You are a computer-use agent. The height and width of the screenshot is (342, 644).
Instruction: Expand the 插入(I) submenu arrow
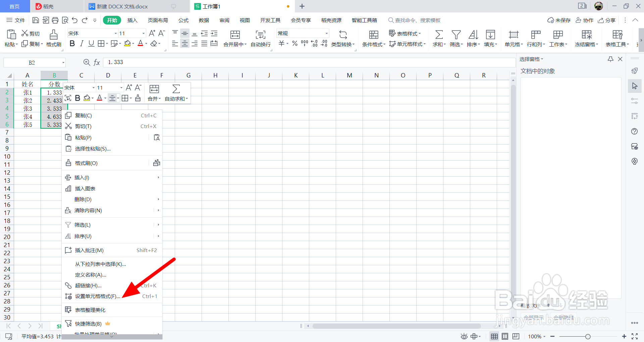(158, 177)
